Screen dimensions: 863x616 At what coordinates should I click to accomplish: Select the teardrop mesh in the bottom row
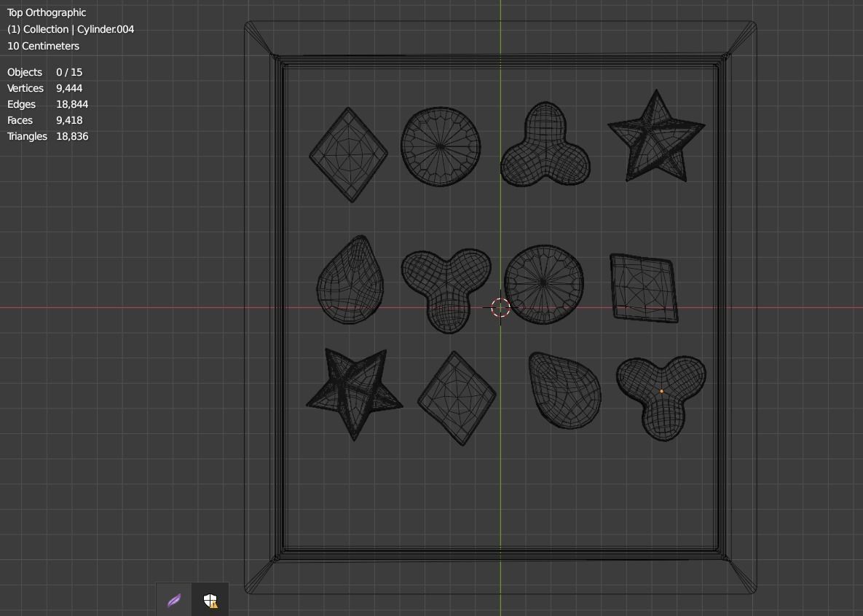(564, 390)
